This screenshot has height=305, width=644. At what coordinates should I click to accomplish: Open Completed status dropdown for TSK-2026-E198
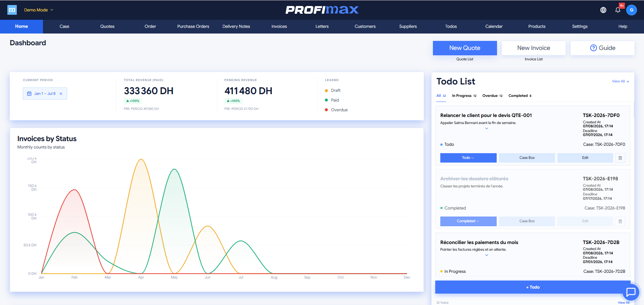click(468, 221)
